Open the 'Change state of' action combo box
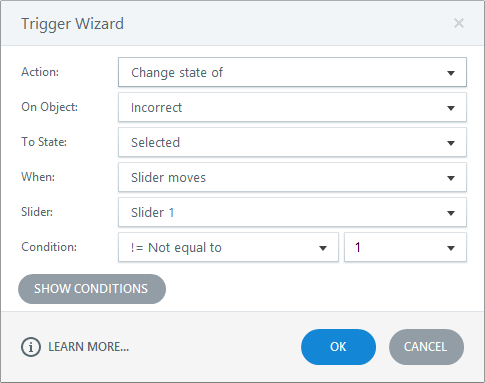Viewport: 485px width, 383px height. 292,72
